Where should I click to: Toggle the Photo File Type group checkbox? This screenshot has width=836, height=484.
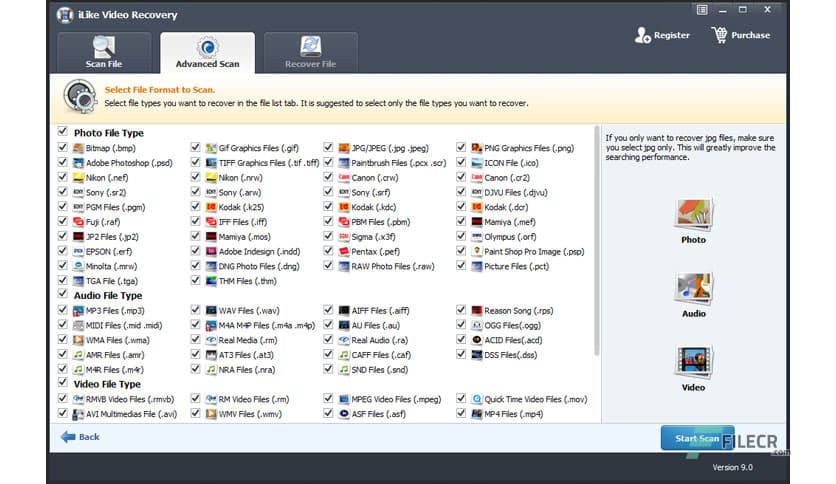63,131
